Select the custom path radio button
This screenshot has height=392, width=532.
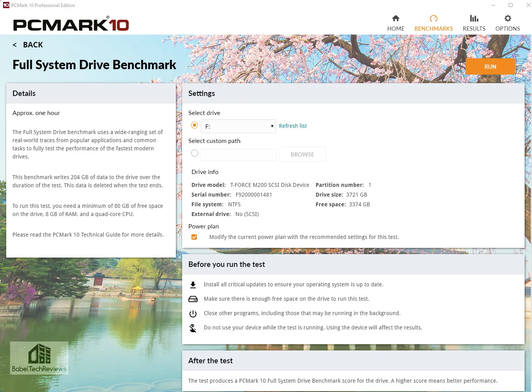(x=195, y=153)
